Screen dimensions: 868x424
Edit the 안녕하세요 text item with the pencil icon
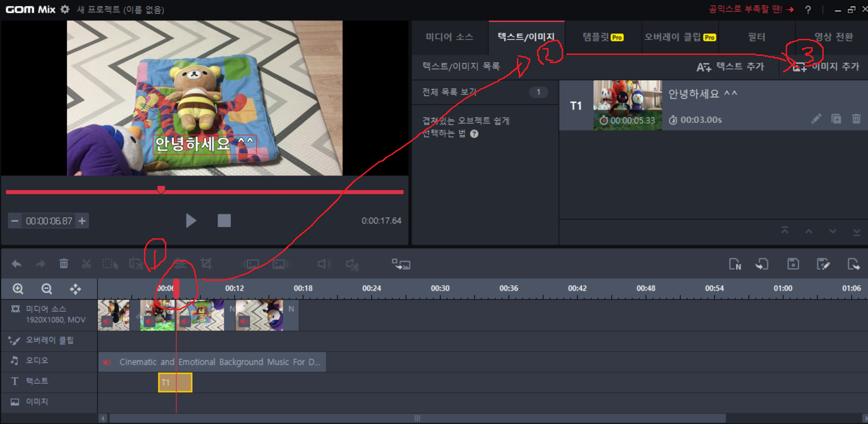tap(816, 119)
